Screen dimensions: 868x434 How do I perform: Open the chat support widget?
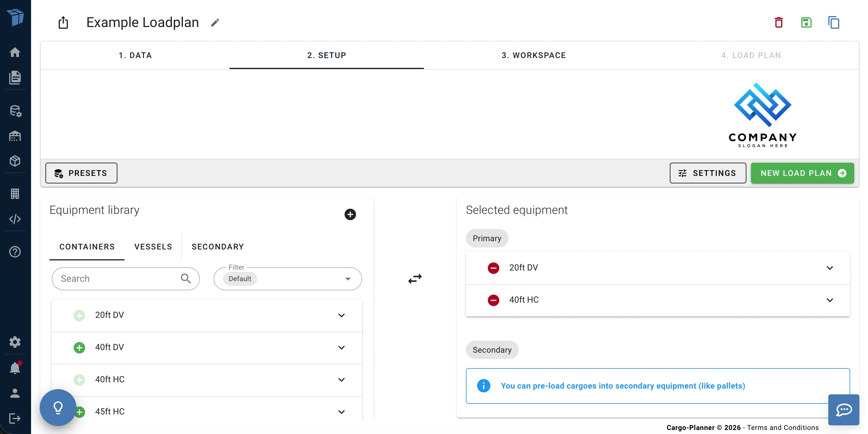[x=844, y=410]
